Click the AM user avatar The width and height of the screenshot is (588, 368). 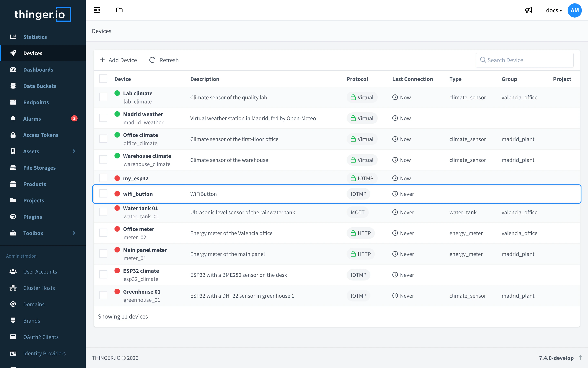tap(574, 10)
